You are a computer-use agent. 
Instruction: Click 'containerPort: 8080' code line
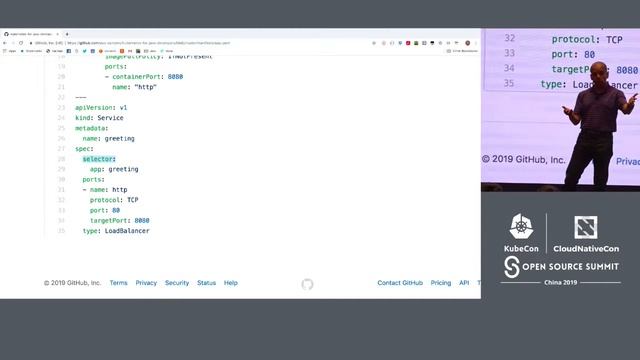pyautogui.click(x=144, y=77)
